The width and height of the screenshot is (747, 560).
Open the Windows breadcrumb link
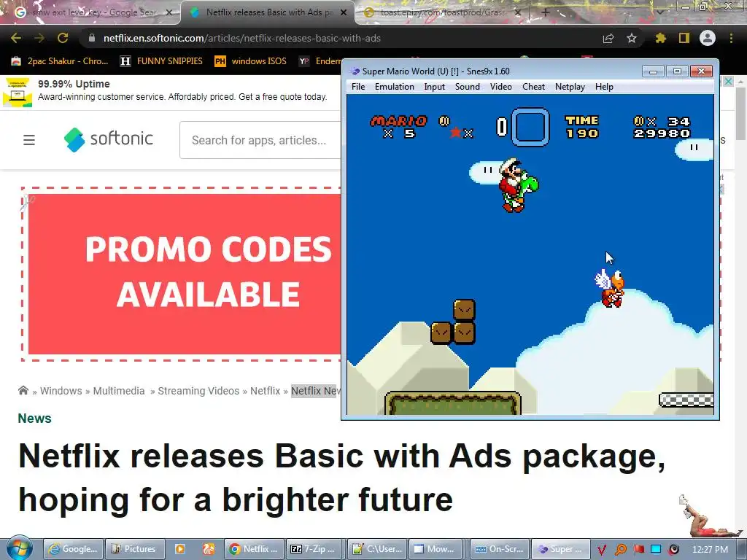pos(61,391)
